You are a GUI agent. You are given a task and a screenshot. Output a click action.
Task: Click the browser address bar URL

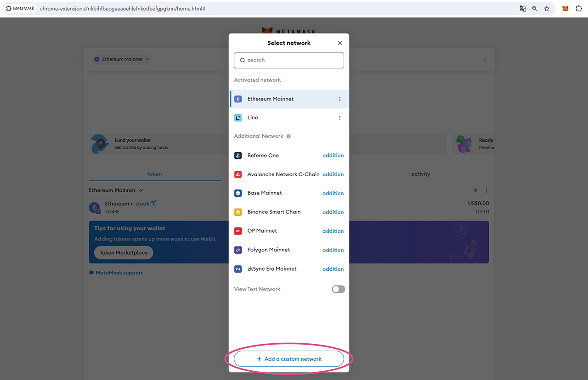tap(123, 8)
